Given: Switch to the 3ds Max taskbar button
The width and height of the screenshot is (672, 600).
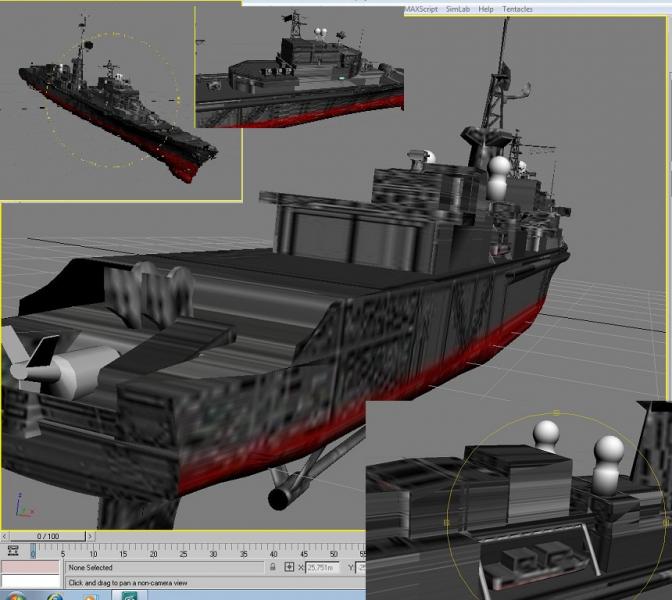Looking at the screenshot, I should click(129, 596).
